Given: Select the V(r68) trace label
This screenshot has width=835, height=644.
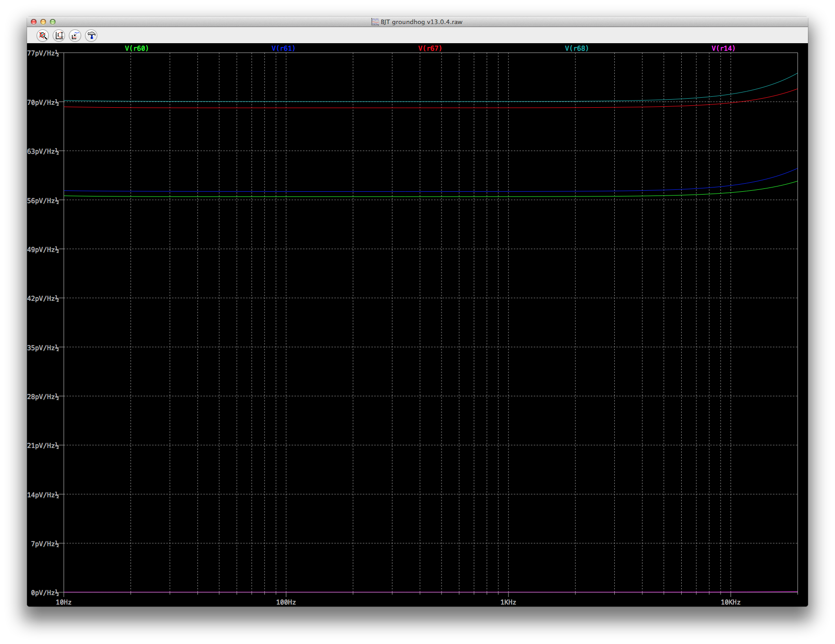Looking at the screenshot, I should pyautogui.click(x=577, y=48).
